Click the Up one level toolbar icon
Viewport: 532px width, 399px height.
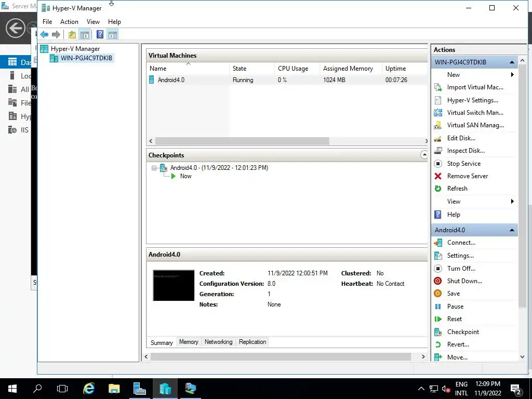72,34
